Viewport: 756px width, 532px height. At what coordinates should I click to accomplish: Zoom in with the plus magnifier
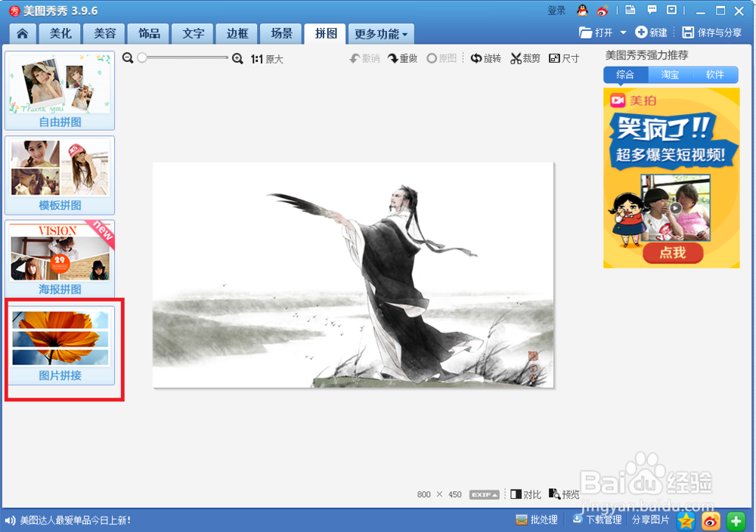pyautogui.click(x=237, y=59)
